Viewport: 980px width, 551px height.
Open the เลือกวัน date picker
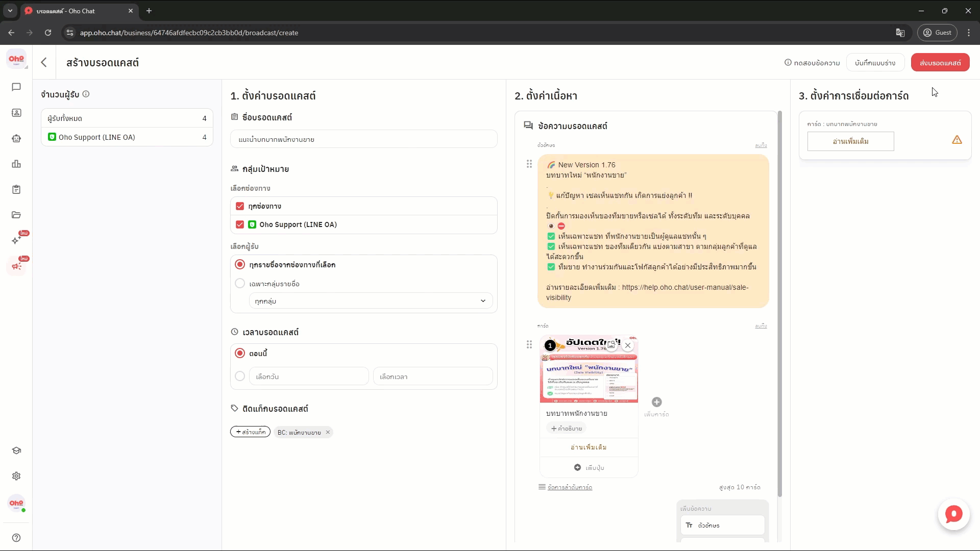pos(309,377)
